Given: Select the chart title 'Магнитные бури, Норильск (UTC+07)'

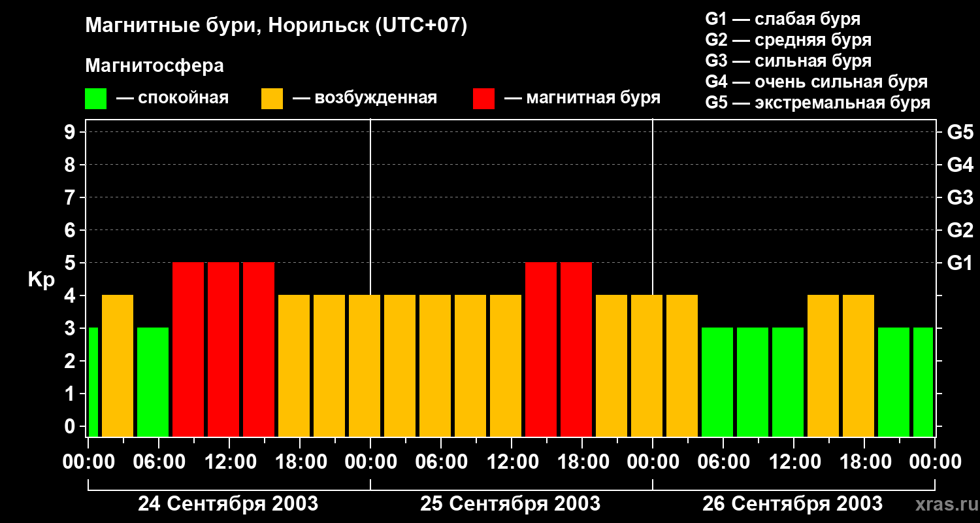Looking at the screenshot, I should tap(276, 26).
